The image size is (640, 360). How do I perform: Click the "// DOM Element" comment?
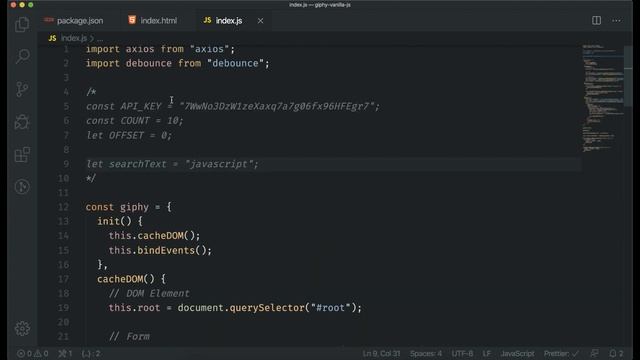(149, 293)
